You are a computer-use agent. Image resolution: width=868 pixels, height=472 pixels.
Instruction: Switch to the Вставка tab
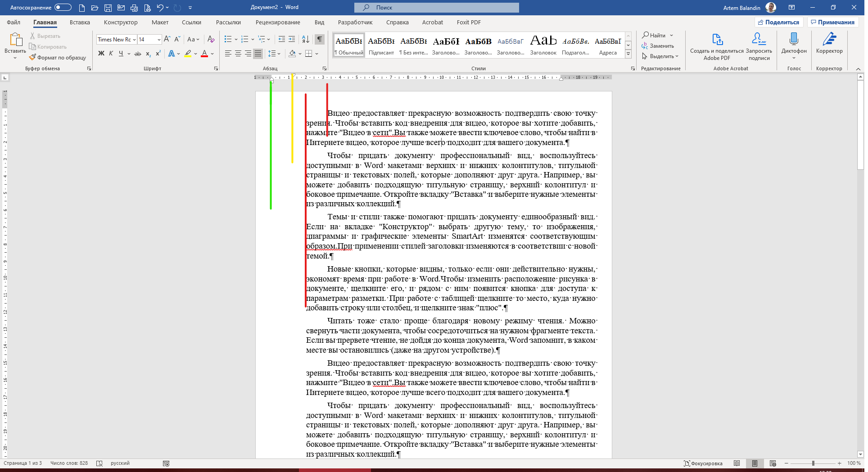click(x=80, y=22)
